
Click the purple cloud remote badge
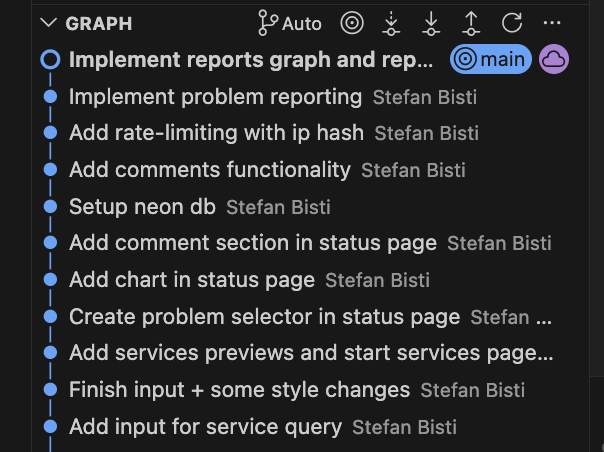(x=554, y=59)
